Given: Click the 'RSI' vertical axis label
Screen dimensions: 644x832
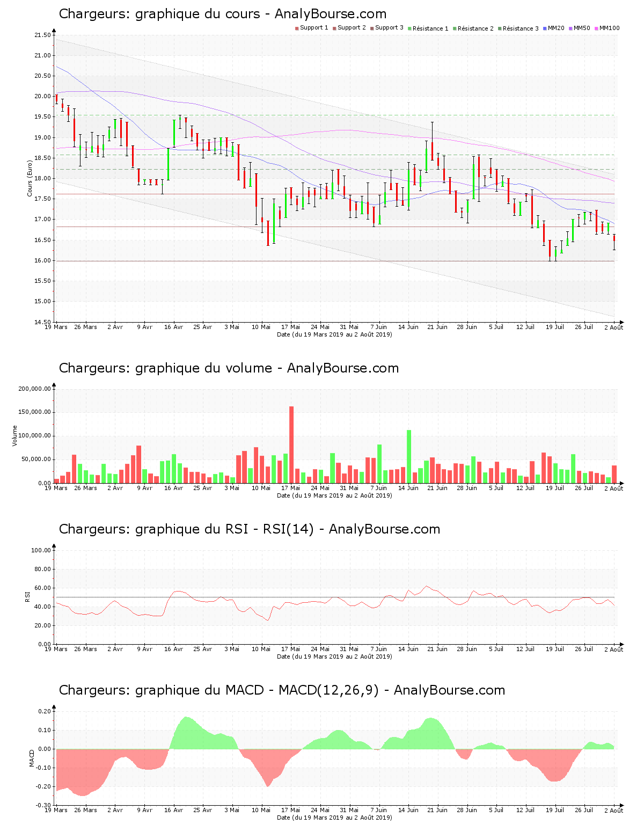Looking at the screenshot, I should tap(27, 596).
